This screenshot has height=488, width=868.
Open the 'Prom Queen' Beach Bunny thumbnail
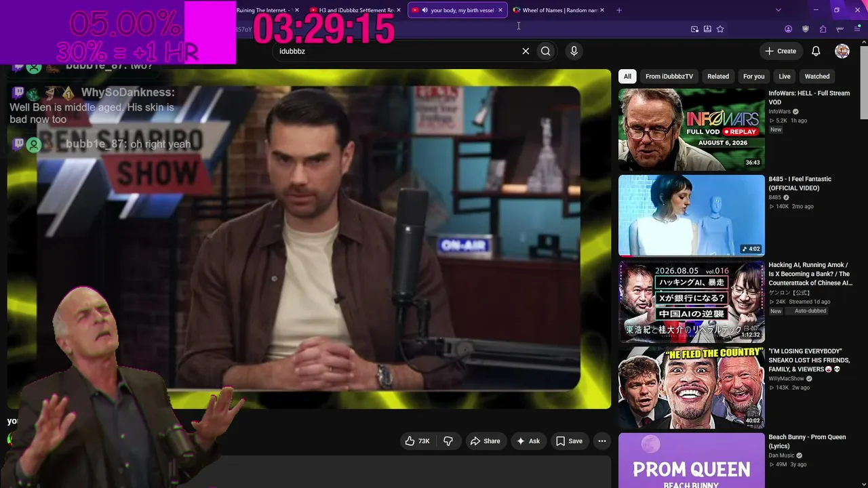coord(692,460)
